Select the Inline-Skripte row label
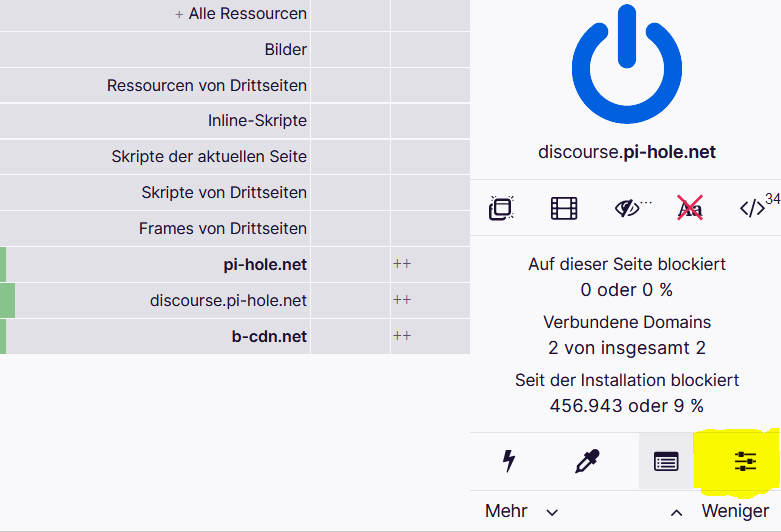 point(257,121)
